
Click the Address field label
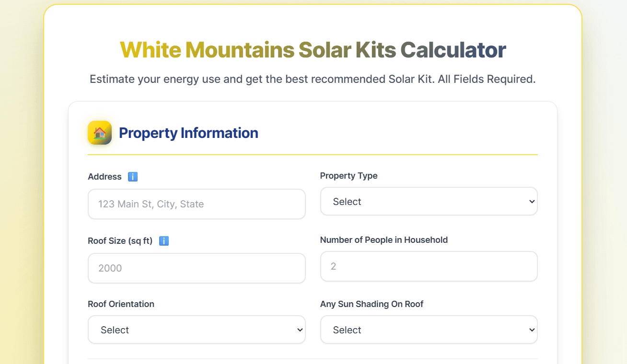[104, 177]
